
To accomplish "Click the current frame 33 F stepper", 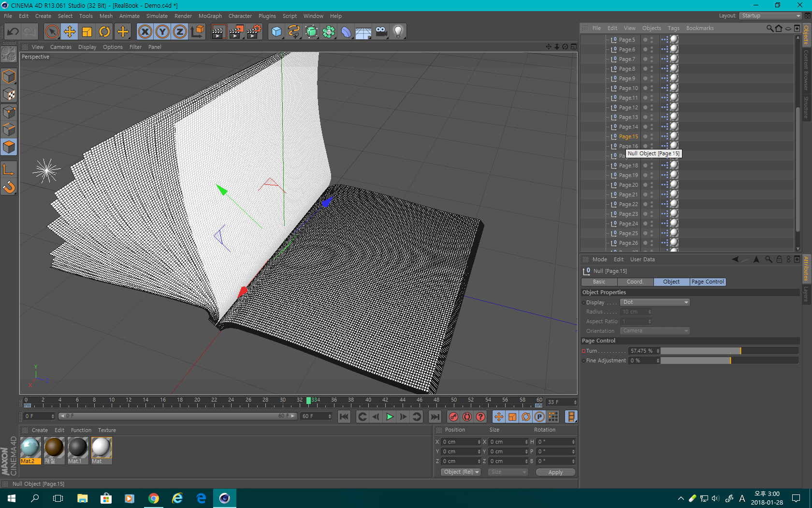I will click(575, 402).
